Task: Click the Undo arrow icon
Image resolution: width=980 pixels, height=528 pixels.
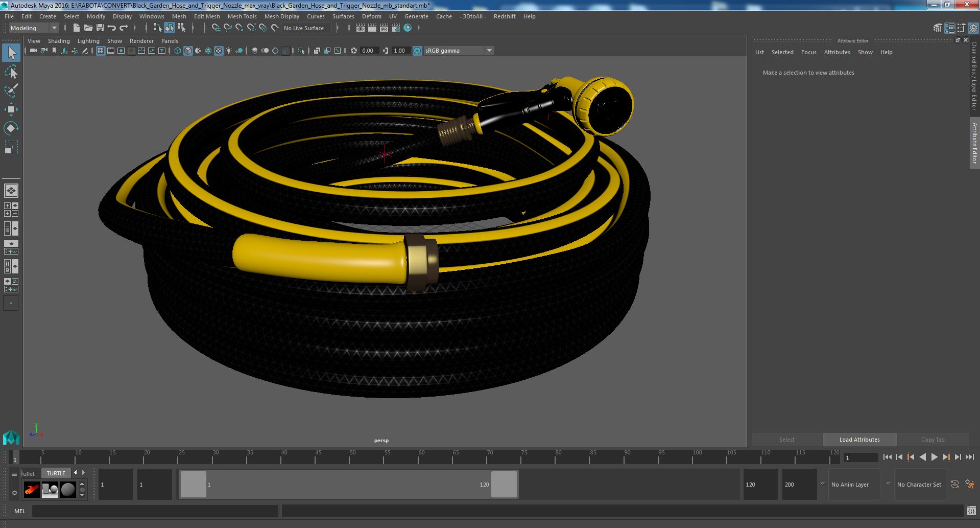Action: [x=112, y=28]
